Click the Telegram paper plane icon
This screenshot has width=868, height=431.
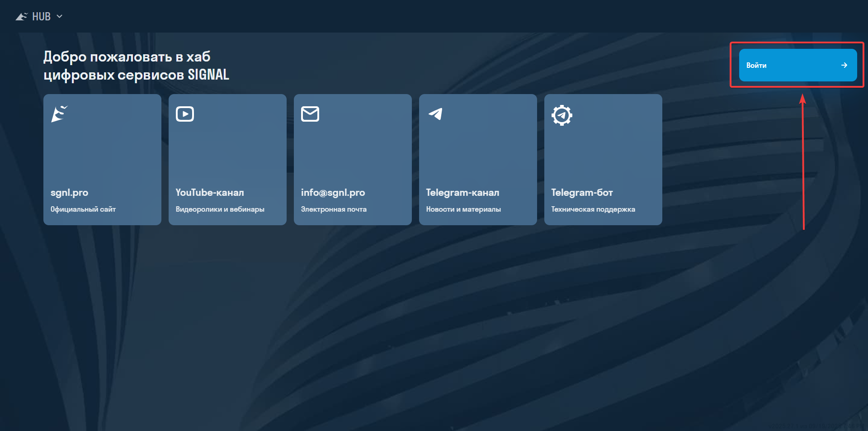(x=435, y=114)
